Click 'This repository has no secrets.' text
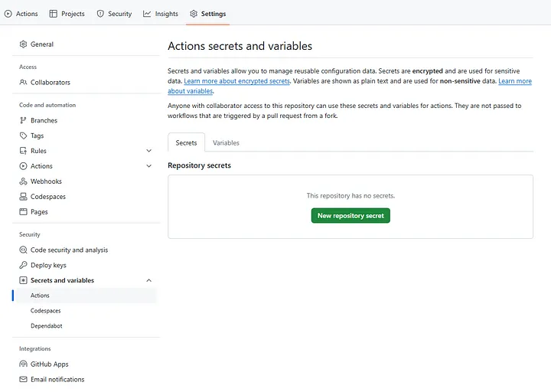551x392 pixels. coord(350,195)
